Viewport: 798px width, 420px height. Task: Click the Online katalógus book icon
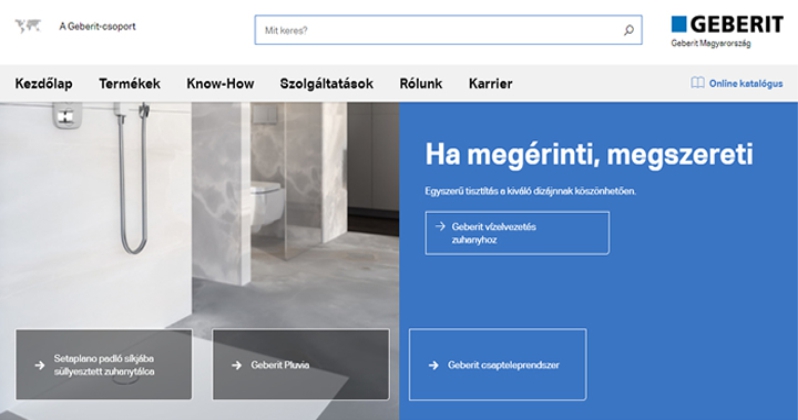pyautogui.click(x=698, y=83)
